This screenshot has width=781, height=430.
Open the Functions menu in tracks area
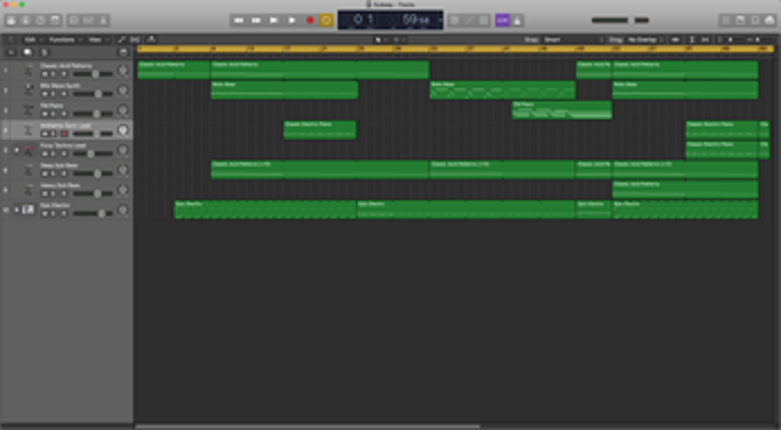[x=65, y=40]
